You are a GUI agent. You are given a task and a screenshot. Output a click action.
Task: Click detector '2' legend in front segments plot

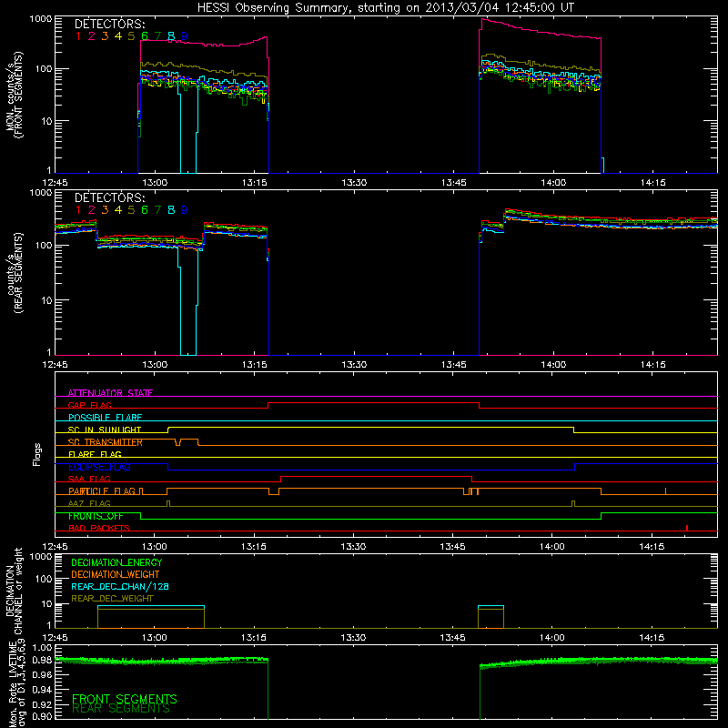click(x=92, y=36)
